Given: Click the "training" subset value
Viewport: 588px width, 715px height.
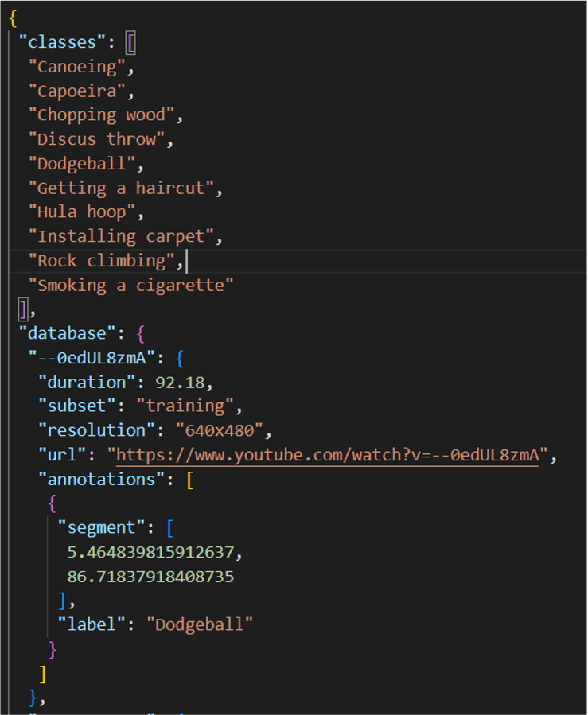Looking at the screenshot, I should (189, 406).
